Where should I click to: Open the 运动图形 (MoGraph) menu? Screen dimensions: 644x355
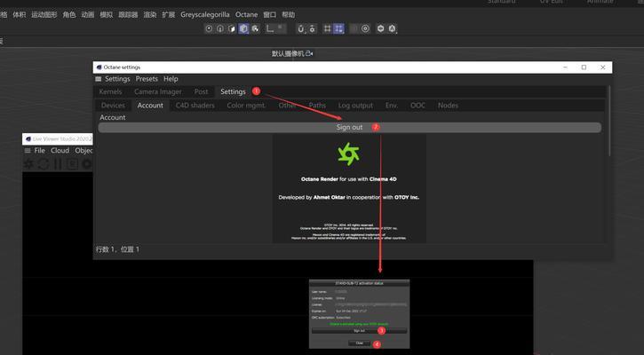44,15
